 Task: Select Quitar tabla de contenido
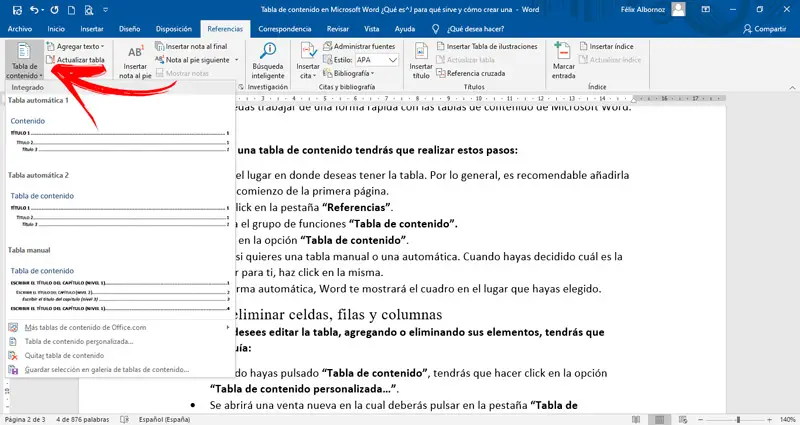120,356
